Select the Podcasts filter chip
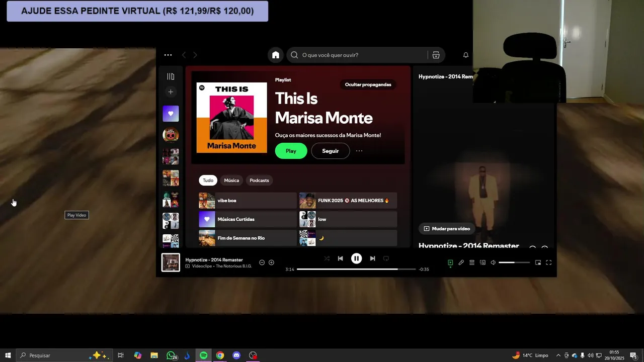644x362 pixels. pos(259,180)
